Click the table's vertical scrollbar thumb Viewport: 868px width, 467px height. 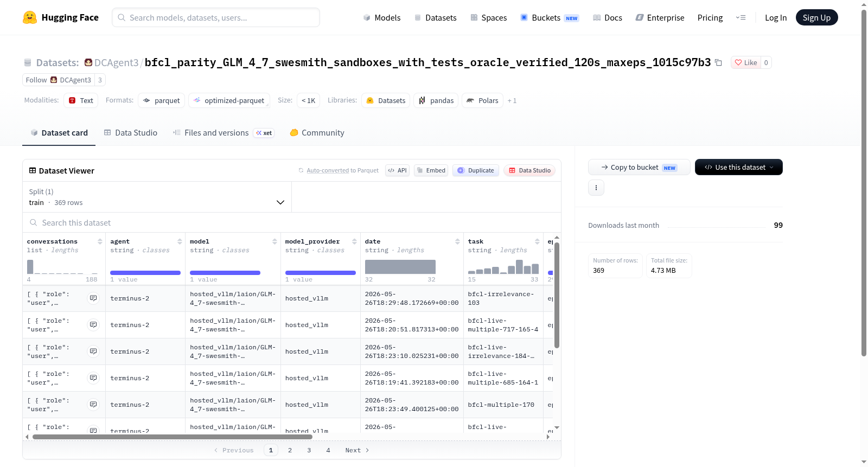click(x=557, y=295)
